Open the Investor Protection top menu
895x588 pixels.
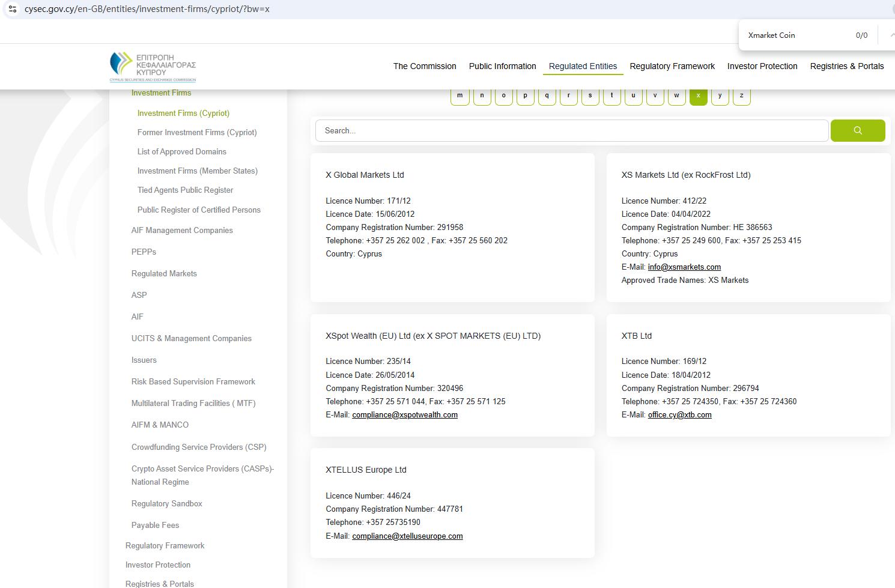tap(762, 66)
